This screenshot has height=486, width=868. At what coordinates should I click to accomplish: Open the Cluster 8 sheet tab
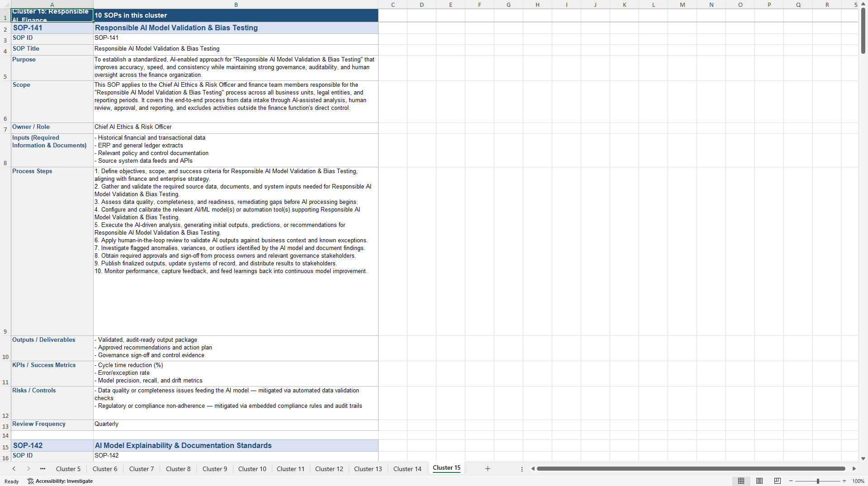click(178, 469)
